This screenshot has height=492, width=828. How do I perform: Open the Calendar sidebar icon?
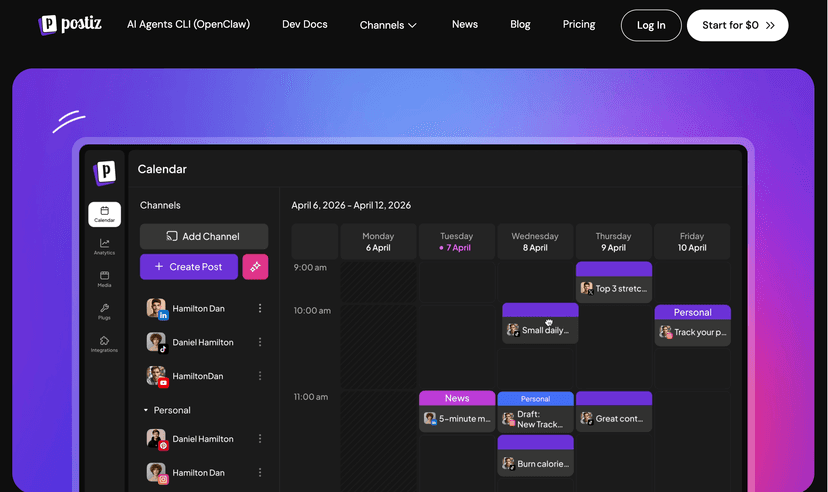105,214
